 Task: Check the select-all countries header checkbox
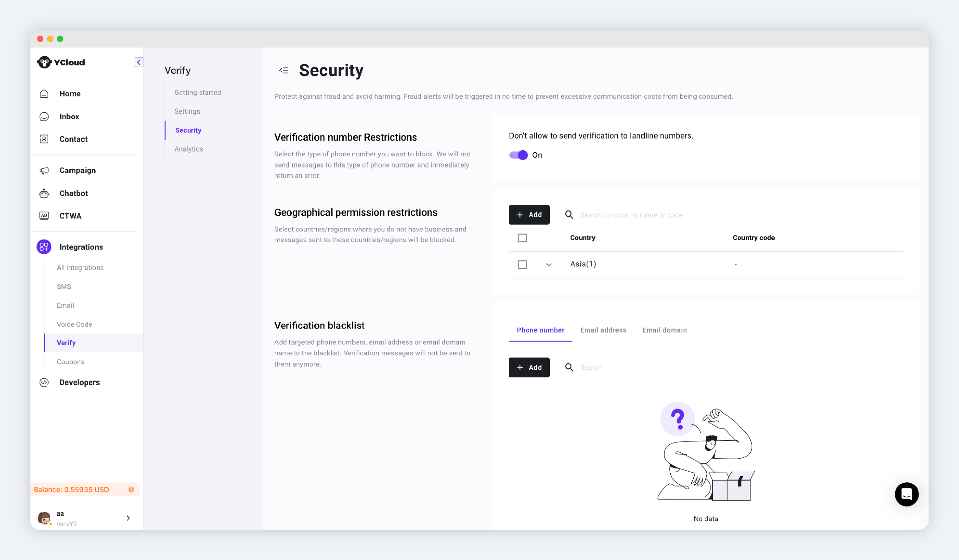click(522, 238)
